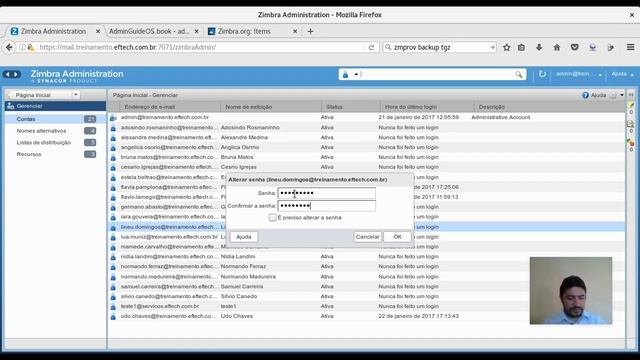Screen dimensions: 640x360
Task: Open new browser tab with plus
Action: pyautogui.click(x=311, y=31)
